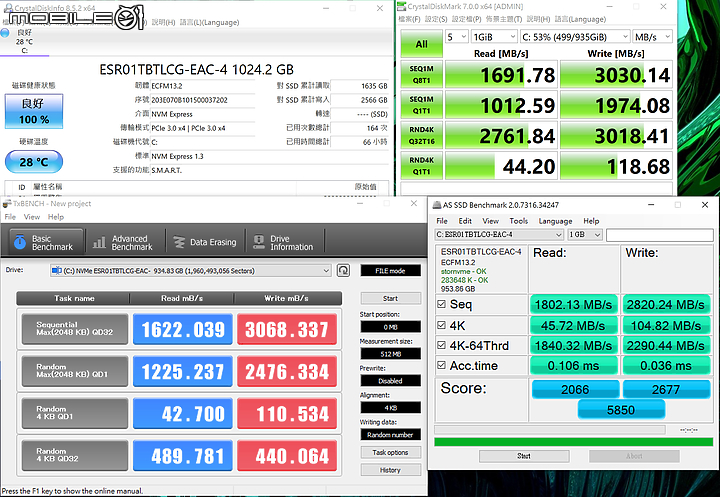Click the SEQ1M Q8T1 read value 1691.78
The image size is (720, 497).
coord(501,74)
